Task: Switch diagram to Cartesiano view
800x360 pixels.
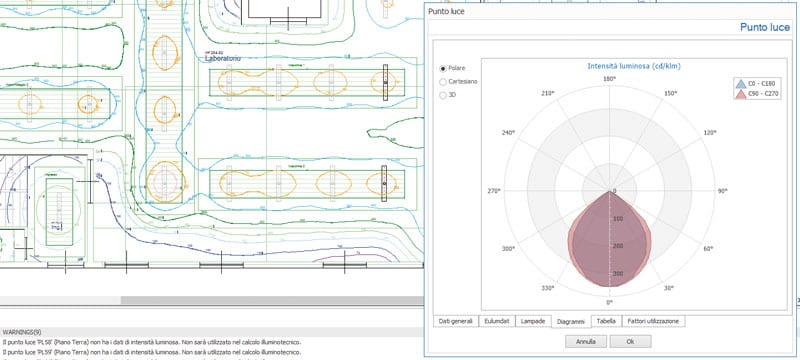Action: 443,82
